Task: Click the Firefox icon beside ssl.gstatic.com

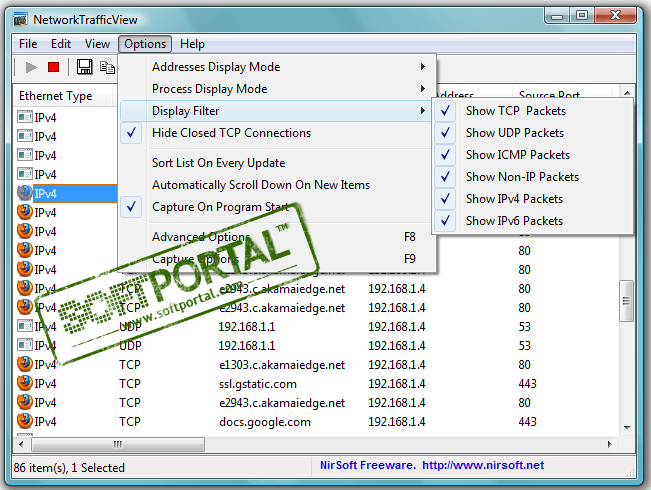Action: click(x=25, y=383)
